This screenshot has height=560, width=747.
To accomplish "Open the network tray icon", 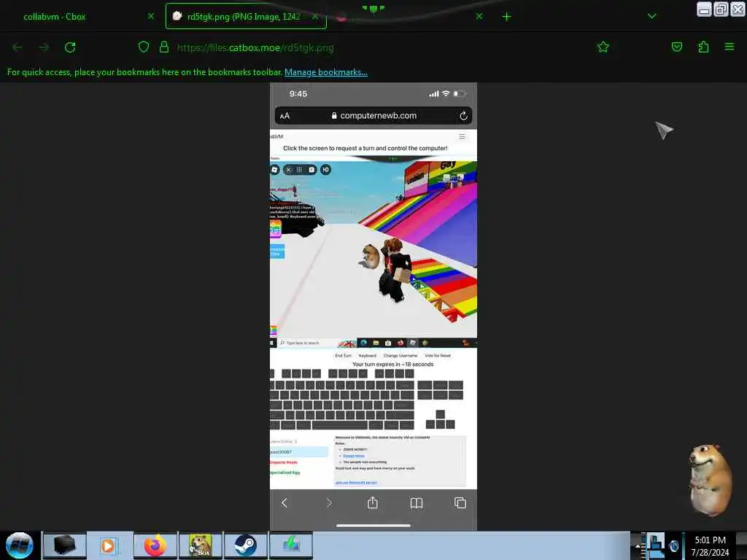I will [x=656, y=545].
